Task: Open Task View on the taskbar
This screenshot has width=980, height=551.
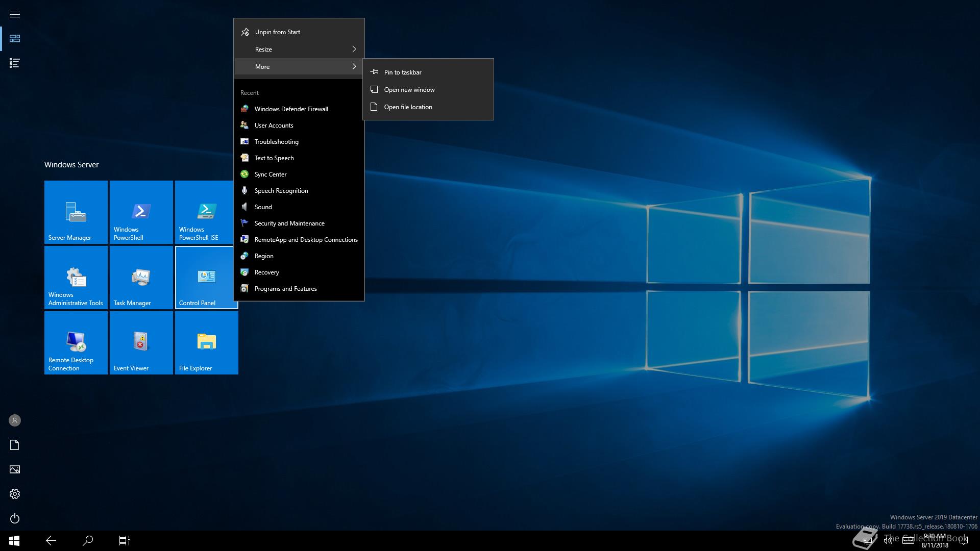Action: (125, 541)
